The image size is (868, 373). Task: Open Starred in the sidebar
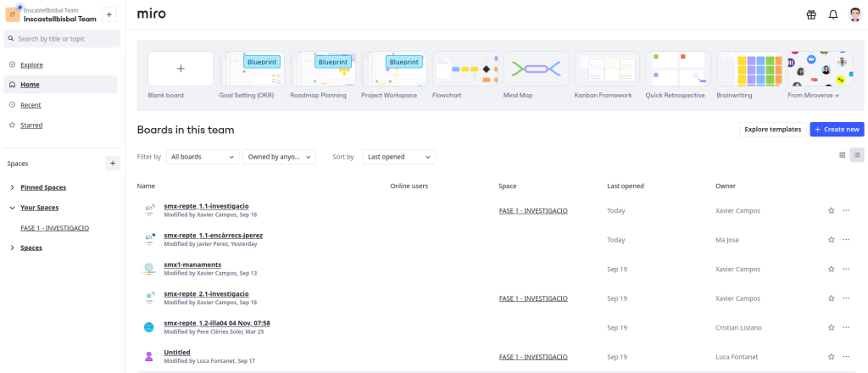coord(31,125)
